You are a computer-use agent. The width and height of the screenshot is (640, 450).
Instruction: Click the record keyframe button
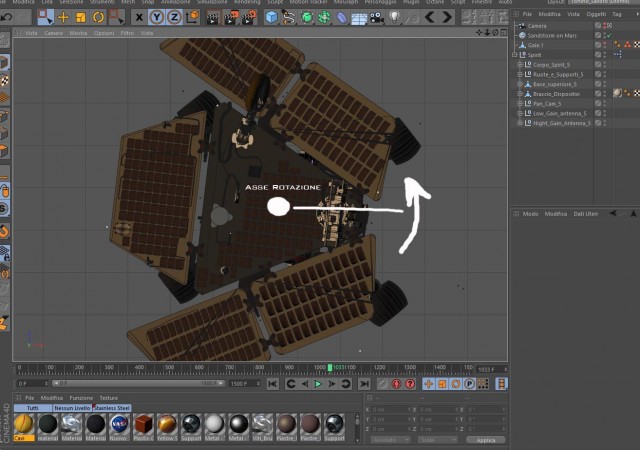point(396,384)
